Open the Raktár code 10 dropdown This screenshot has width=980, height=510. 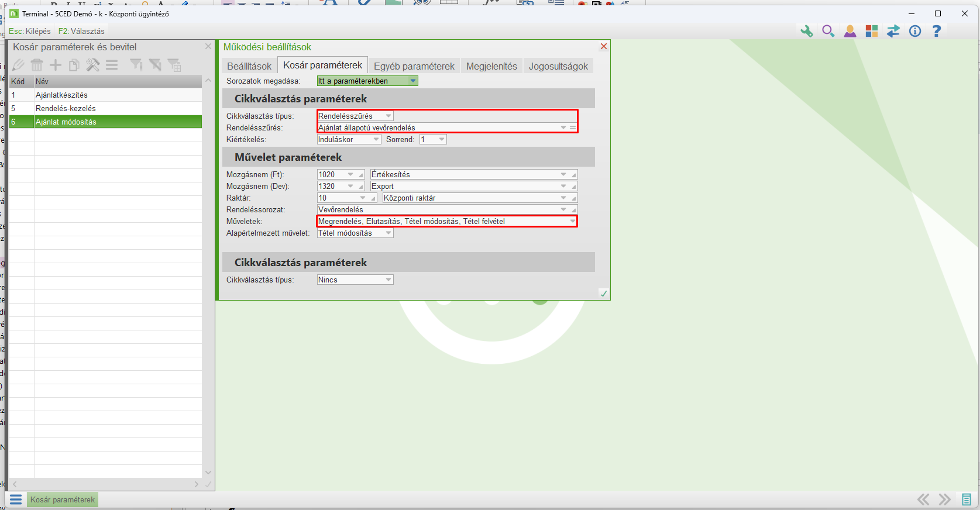(x=363, y=198)
